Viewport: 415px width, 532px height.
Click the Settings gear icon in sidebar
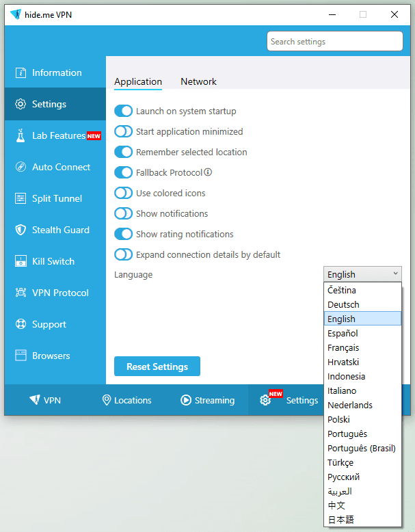pos(21,104)
